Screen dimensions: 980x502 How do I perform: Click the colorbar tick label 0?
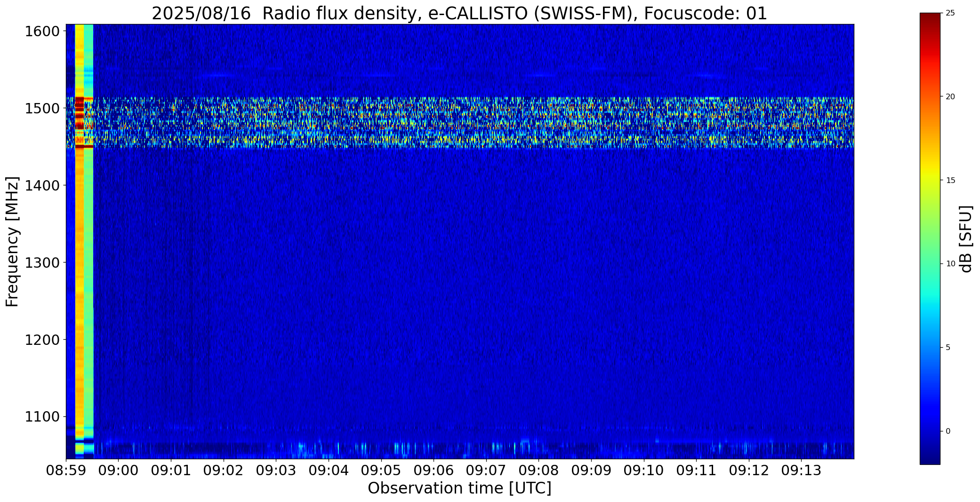pyautogui.click(x=948, y=431)
